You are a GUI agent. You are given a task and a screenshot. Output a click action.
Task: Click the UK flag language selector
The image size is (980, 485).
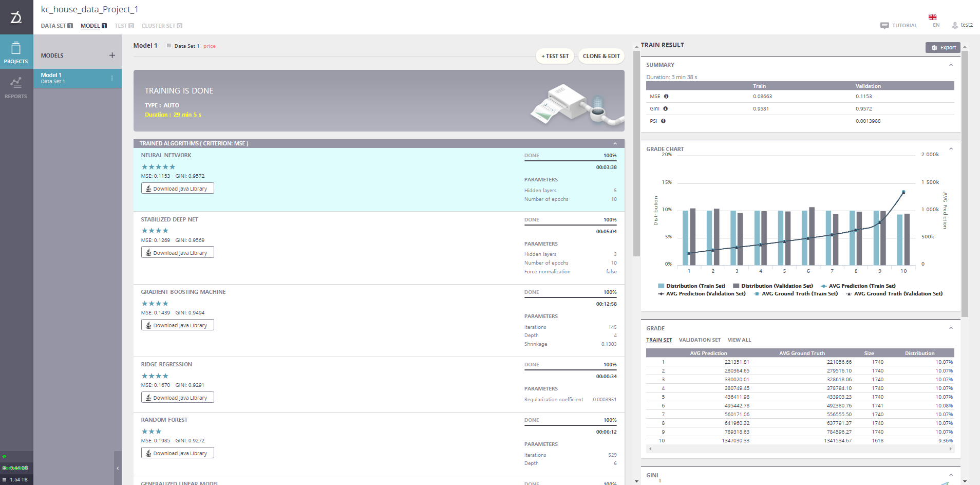pos(932,17)
